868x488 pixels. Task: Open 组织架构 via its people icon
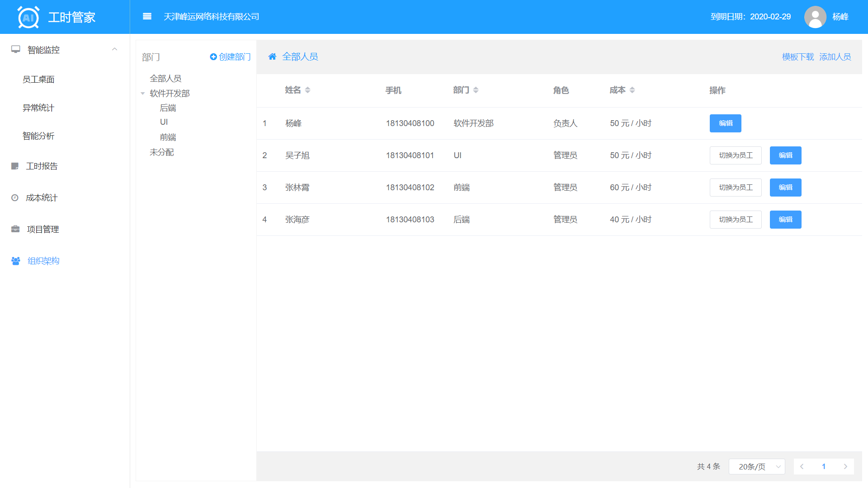tap(16, 261)
